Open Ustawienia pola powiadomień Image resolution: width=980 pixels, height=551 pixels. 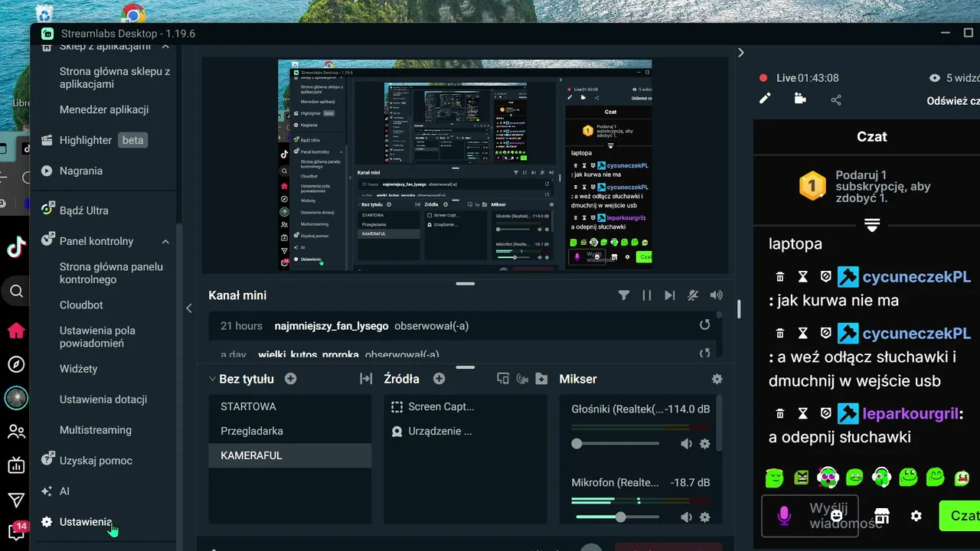(x=97, y=337)
